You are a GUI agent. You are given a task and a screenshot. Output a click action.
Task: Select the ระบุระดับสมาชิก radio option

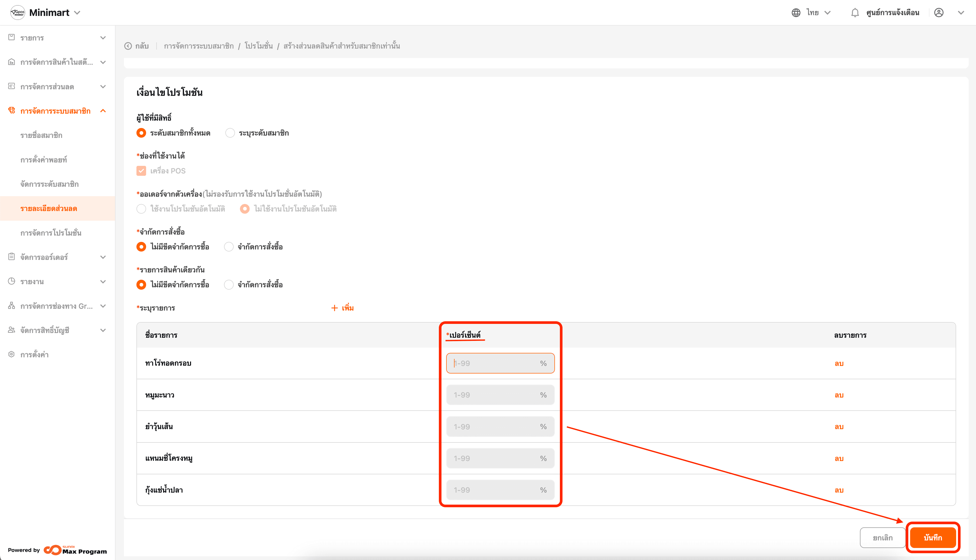(230, 133)
